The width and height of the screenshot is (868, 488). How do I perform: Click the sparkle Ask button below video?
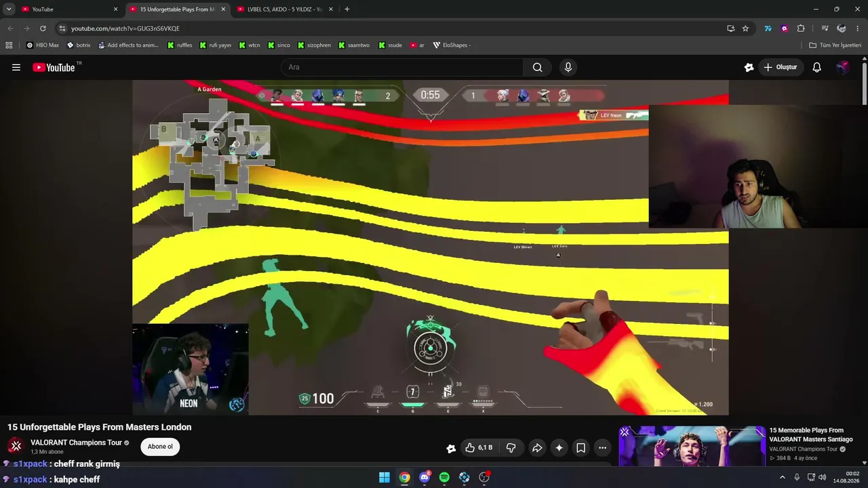click(559, 448)
